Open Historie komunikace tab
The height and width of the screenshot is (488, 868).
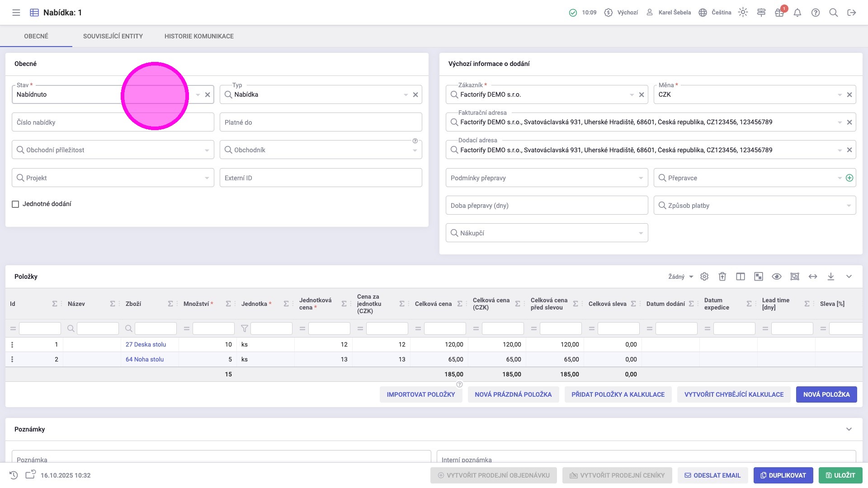199,36
